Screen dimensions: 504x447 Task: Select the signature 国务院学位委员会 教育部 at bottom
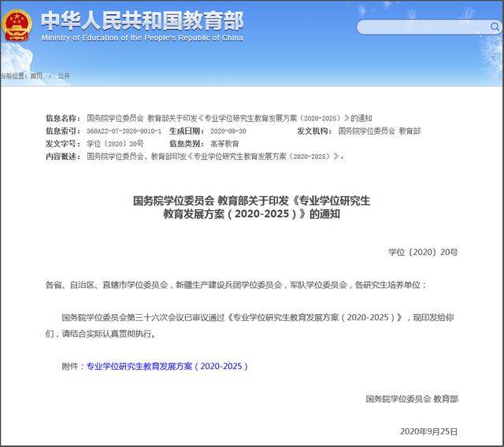click(412, 399)
